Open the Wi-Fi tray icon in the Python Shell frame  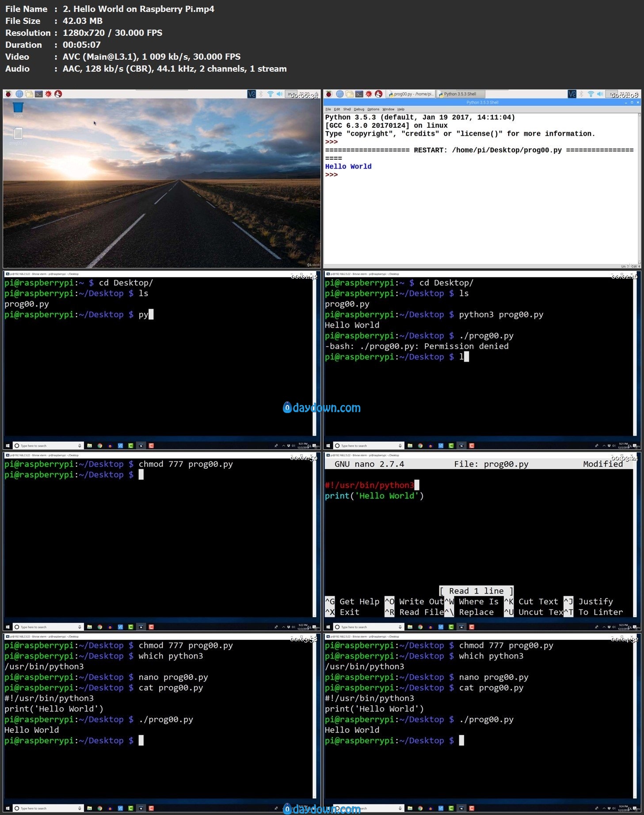(x=591, y=94)
